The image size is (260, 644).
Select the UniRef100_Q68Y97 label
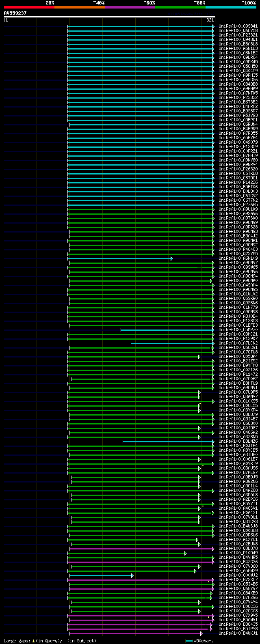pyautogui.click(x=238, y=589)
